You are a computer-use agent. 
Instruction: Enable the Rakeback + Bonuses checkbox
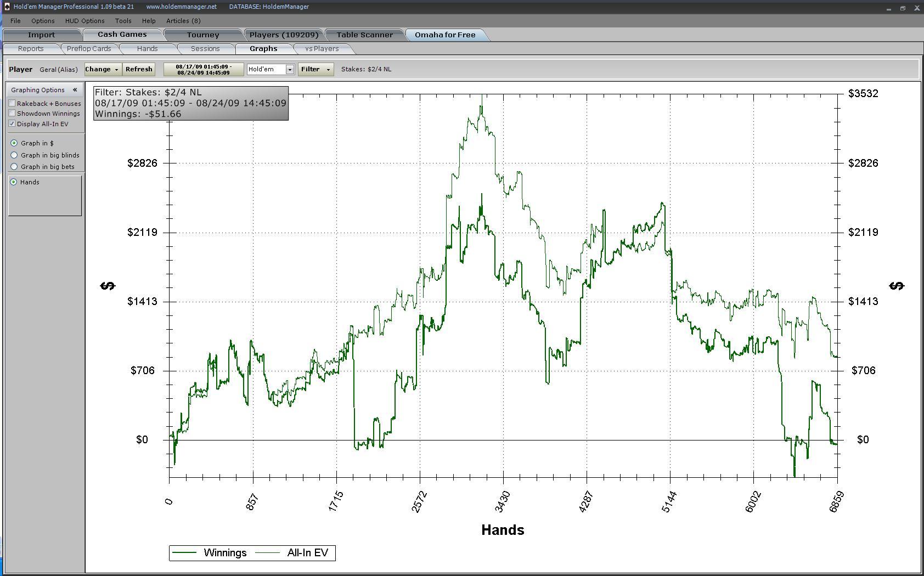tap(12, 103)
